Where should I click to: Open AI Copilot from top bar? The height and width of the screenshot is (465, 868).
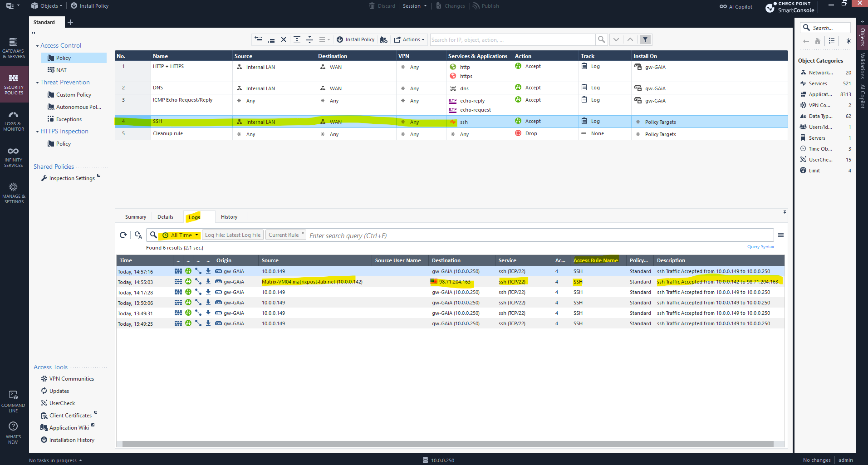pyautogui.click(x=736, y=7)
